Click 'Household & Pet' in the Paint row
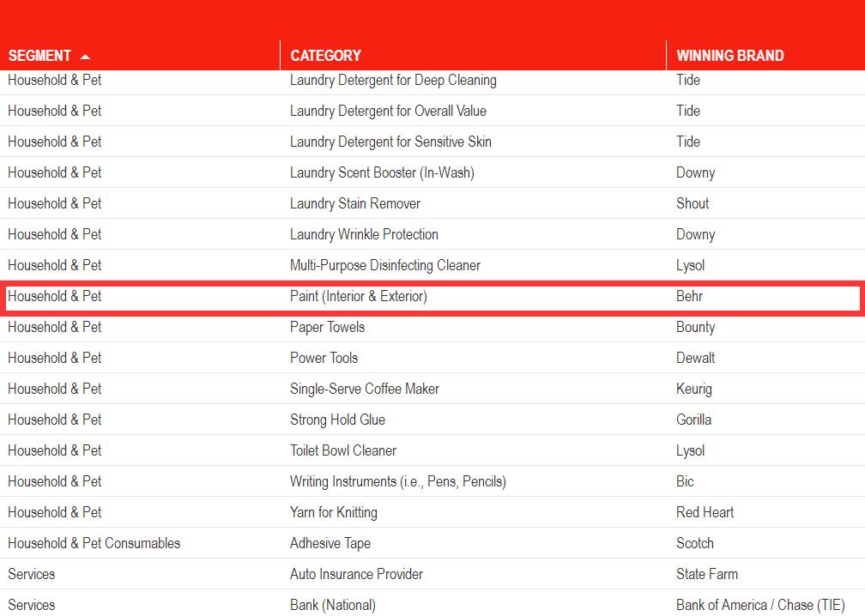 (55, 296)
